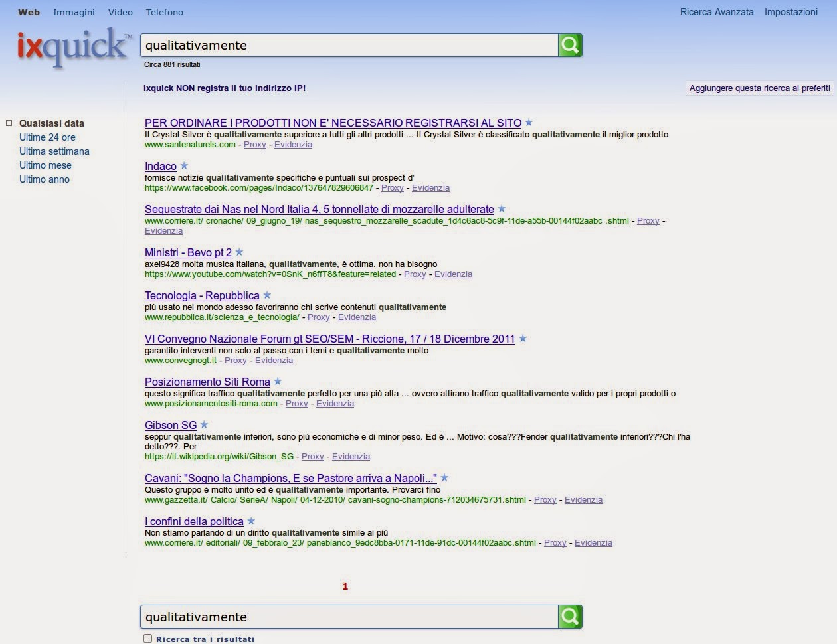
Task: Switch to the Video tab
Action: pyautogui.click(x=120, y=12)
